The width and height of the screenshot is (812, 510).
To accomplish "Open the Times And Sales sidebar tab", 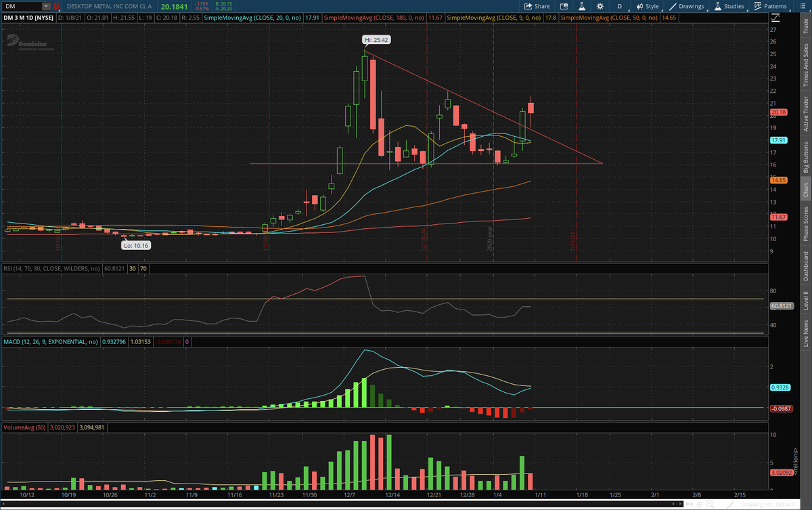I will click(805, 64).
